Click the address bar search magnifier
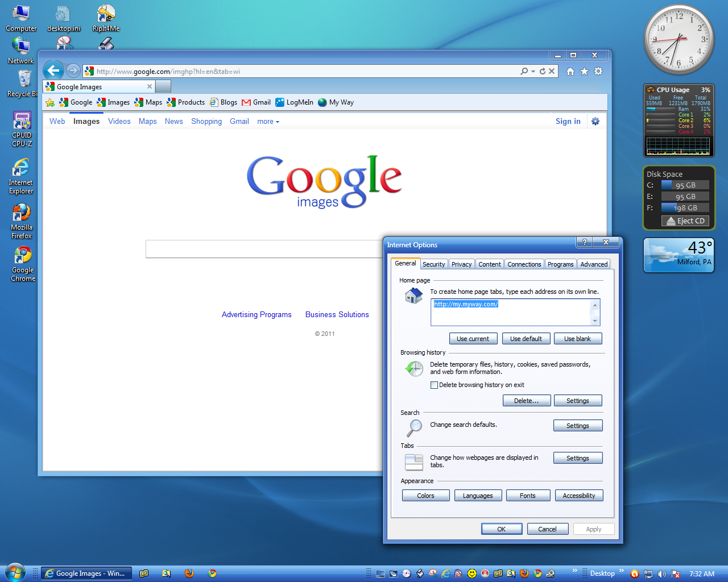Screen dimensions: 728x582 [524, 71]
